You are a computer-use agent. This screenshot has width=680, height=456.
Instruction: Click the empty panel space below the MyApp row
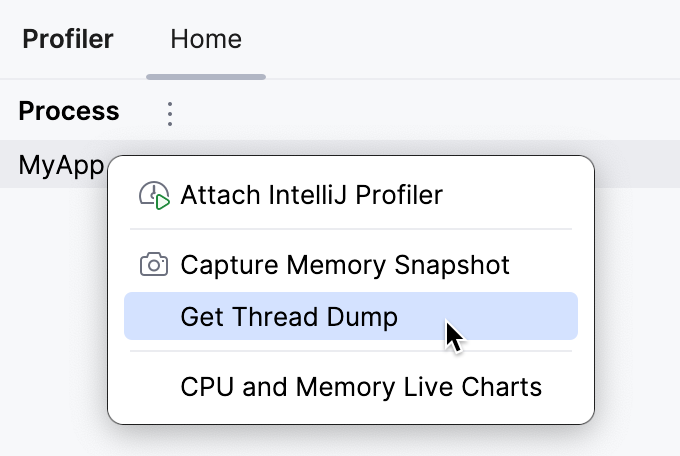click(x=50, y=320)
